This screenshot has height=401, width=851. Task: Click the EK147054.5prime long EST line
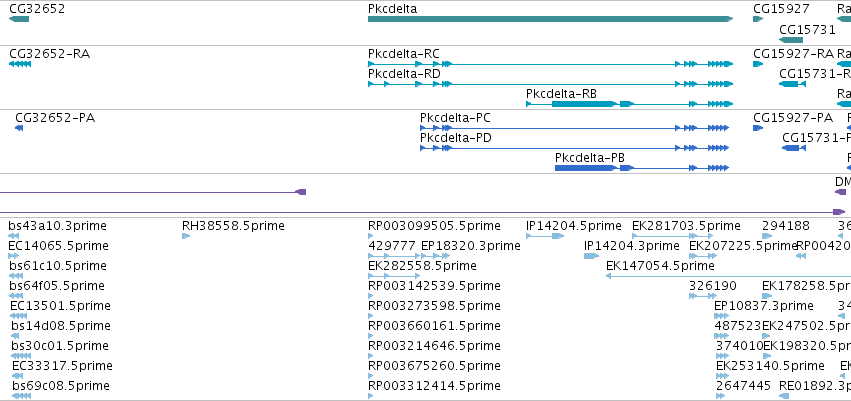pos(728,276)
